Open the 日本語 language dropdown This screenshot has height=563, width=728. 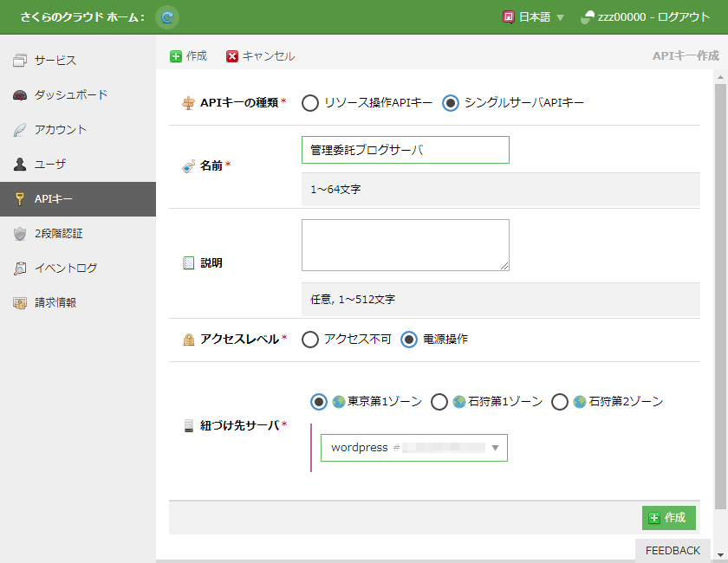(x=533, y=17)
